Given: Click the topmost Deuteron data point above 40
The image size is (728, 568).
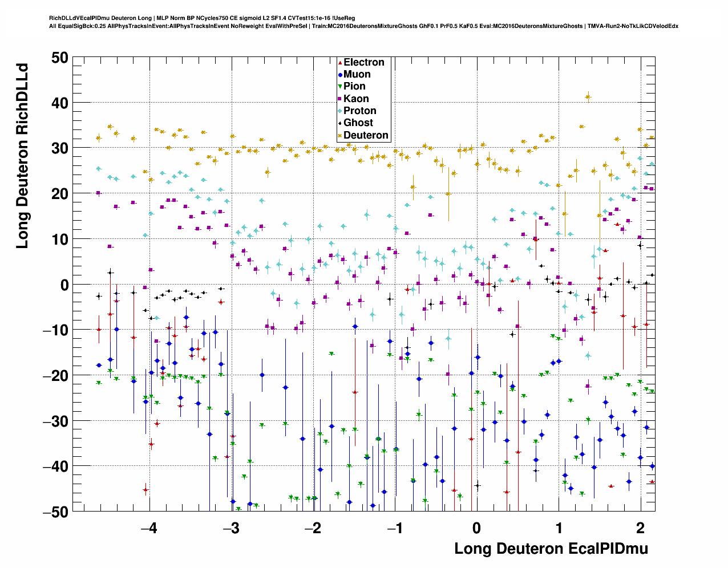Looking at the screenshot, I should [x=588, y=97].
